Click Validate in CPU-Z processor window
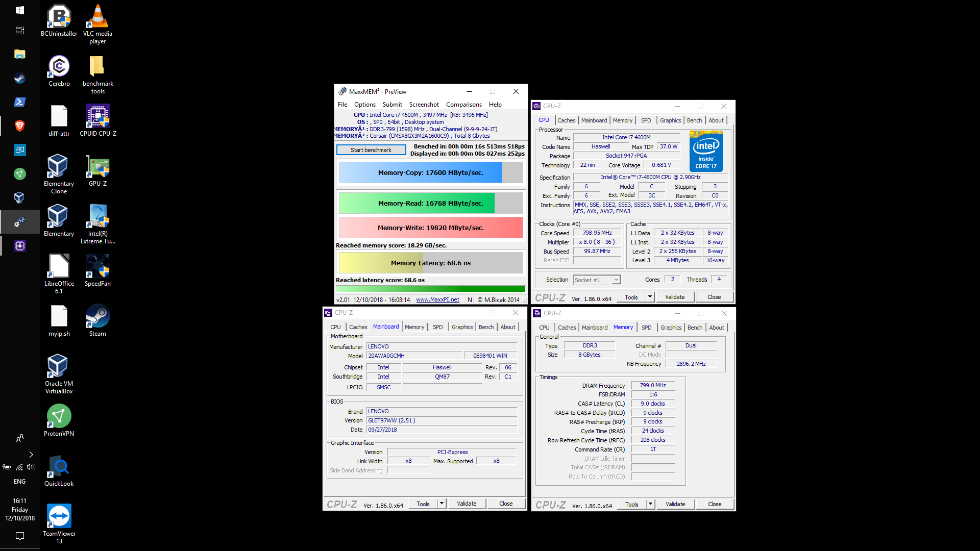Viewport: 980px width, 551px height. (x=675, y=297)
